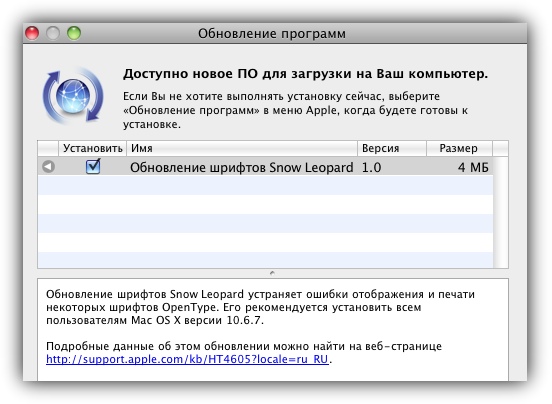Click the size value 4 МБ

coord(473,168)
